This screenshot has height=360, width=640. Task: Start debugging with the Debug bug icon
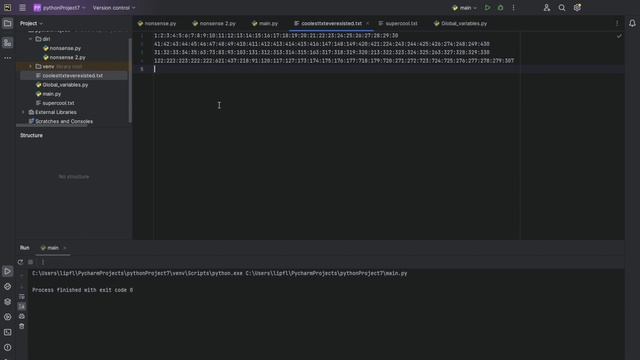[500, 8]
